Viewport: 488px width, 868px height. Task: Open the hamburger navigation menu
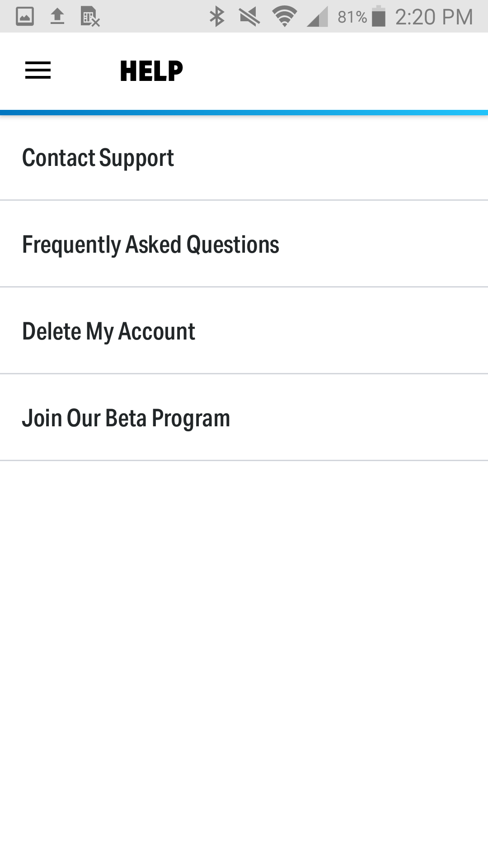[x=38, y=71]
